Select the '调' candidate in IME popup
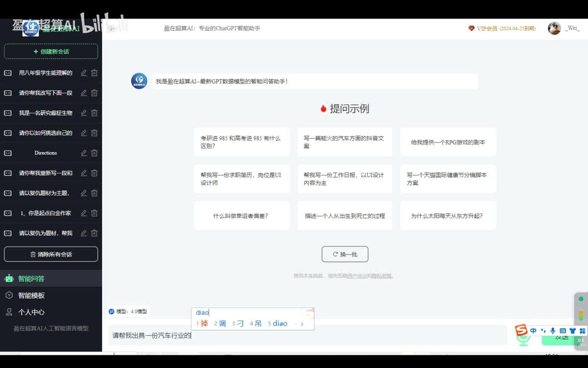 point(220,324)
